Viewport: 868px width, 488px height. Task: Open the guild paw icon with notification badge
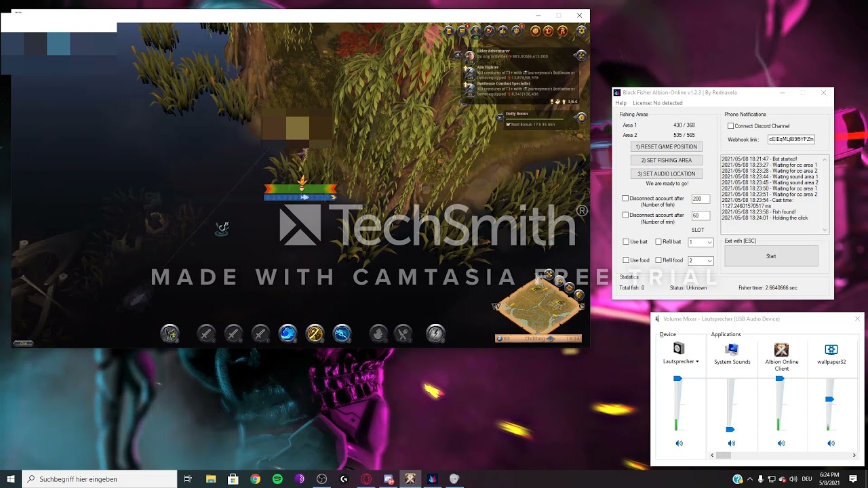point(517,31)
